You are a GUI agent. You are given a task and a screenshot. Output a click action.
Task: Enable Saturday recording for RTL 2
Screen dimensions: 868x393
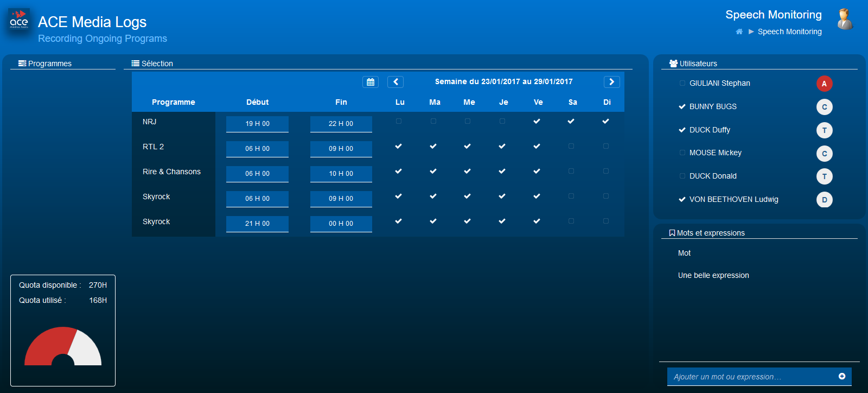pos(571,146)
